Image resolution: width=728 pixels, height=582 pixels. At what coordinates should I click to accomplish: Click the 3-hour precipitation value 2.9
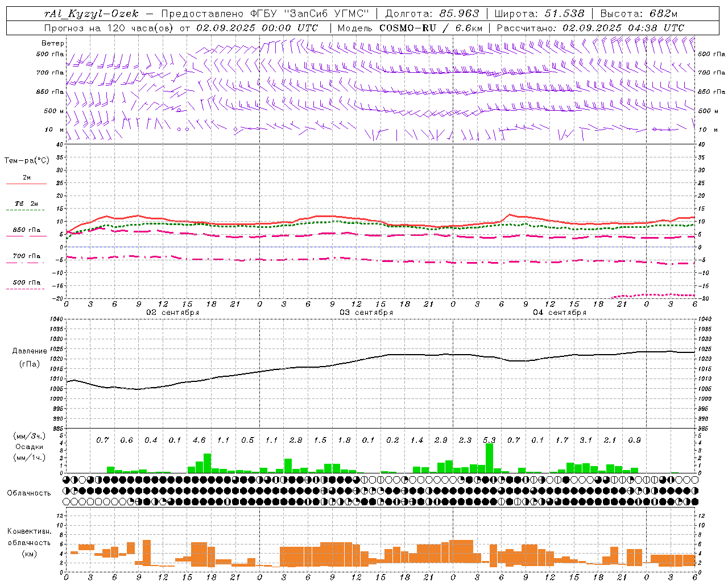click(x=441, y=440)
